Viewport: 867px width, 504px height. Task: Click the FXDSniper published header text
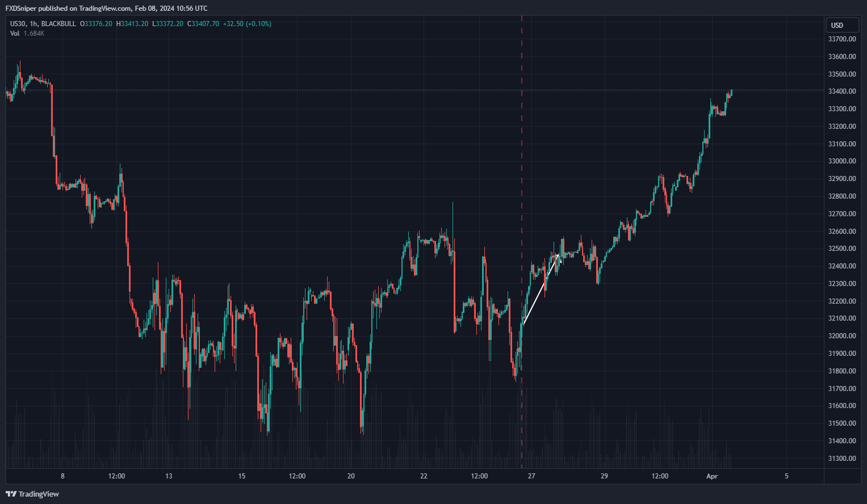(106, 9)
